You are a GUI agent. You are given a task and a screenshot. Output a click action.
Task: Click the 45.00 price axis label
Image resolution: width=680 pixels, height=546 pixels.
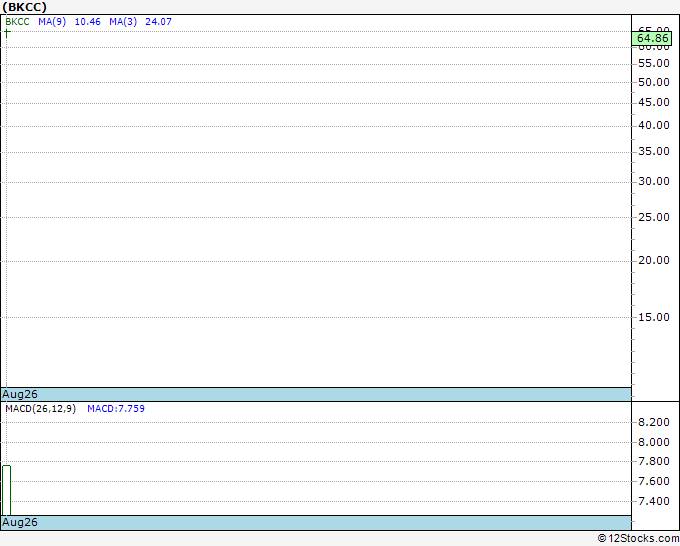[x=654, y=102]
